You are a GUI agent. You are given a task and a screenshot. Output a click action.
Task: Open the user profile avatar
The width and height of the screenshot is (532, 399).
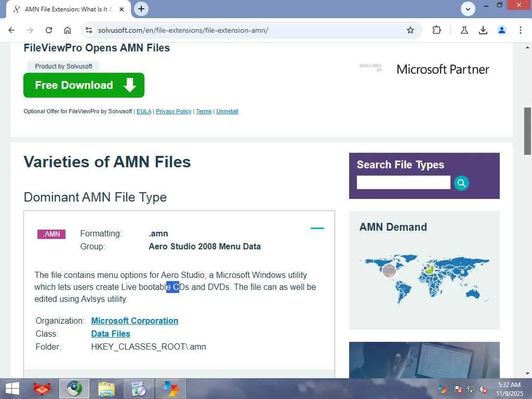click(502, 30)
